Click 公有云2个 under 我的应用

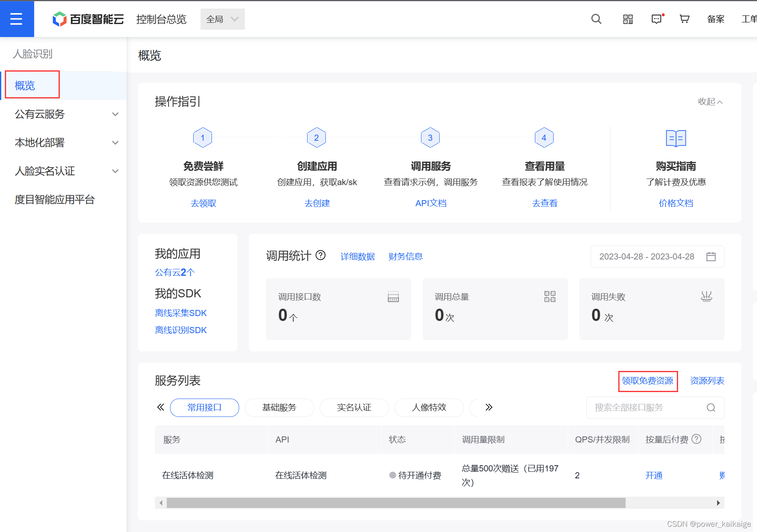[175, 273]
